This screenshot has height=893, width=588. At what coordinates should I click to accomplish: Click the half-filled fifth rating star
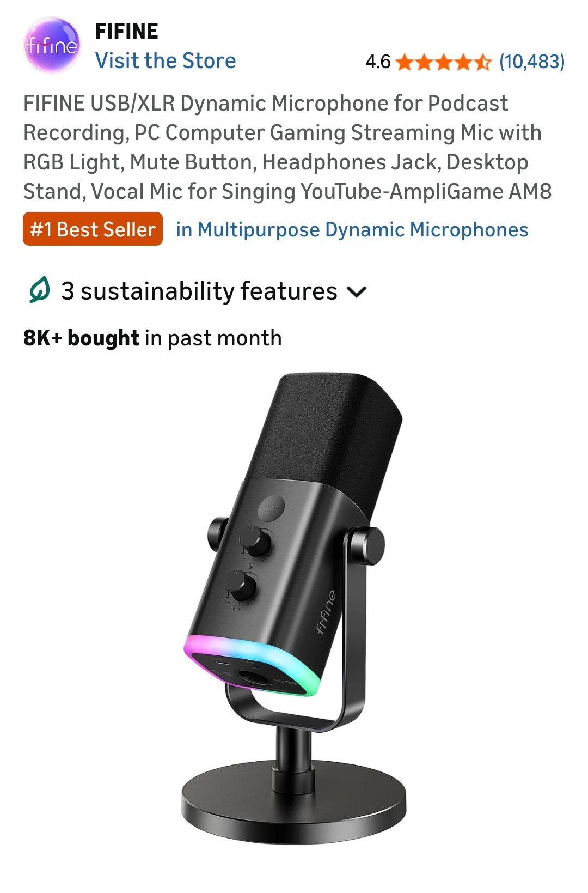click(482, 62)
